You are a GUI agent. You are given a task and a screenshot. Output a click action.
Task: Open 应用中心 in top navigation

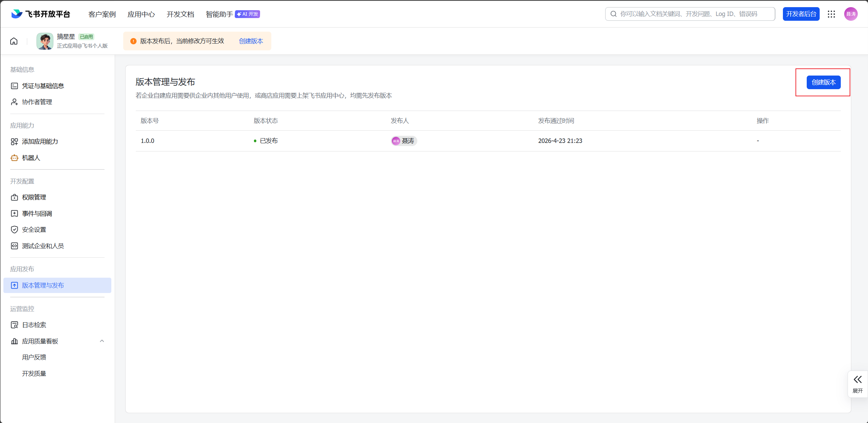pyautogui.click(x=141, y=14)
